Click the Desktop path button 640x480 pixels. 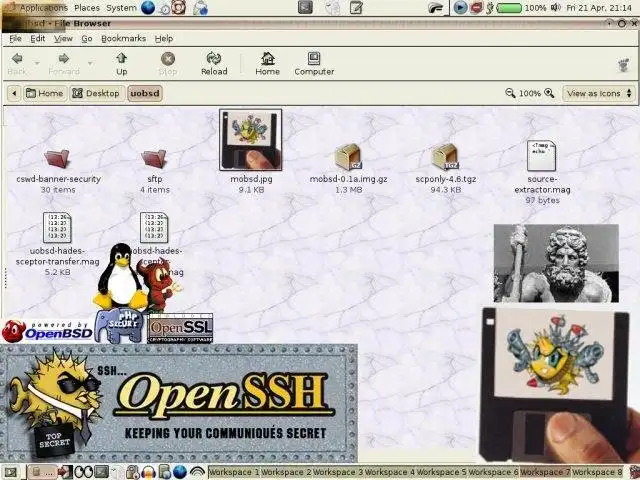click(x=96, y=93)
